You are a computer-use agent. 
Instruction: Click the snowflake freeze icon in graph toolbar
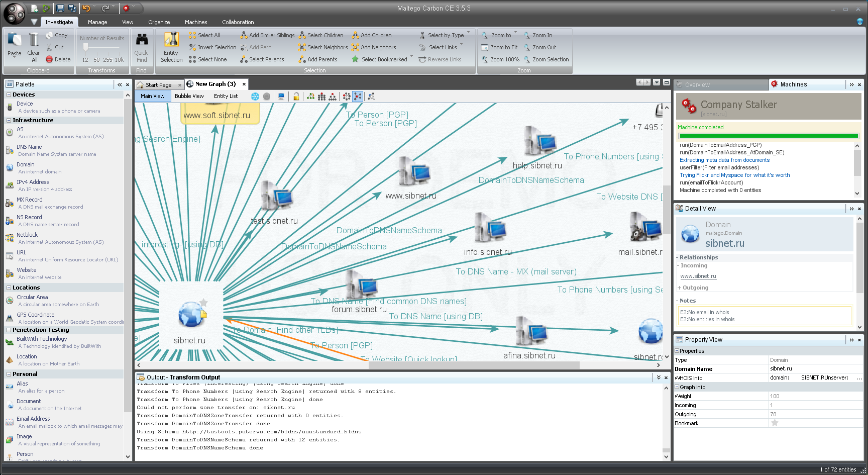pos(255,97)
